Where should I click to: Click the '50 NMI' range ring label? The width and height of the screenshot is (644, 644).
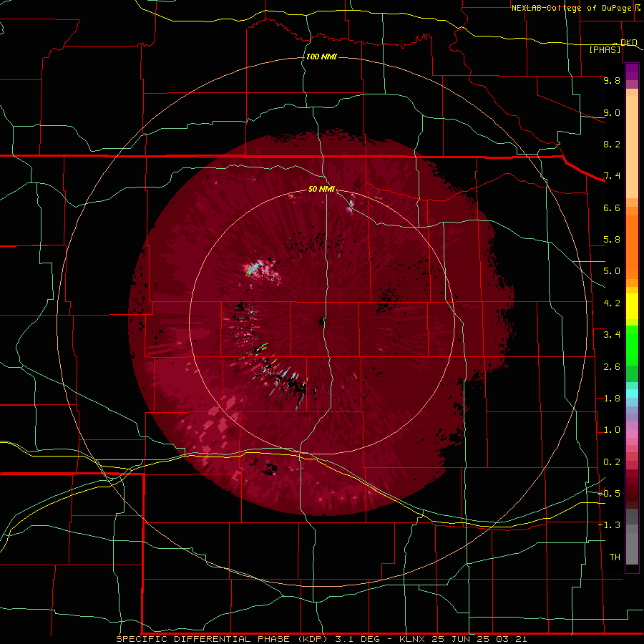pos(321,189)
